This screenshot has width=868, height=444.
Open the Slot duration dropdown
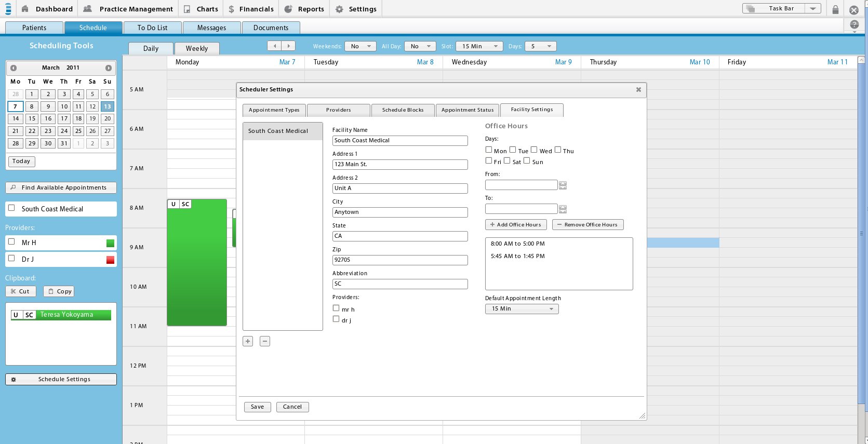click(x=479, y=46)
